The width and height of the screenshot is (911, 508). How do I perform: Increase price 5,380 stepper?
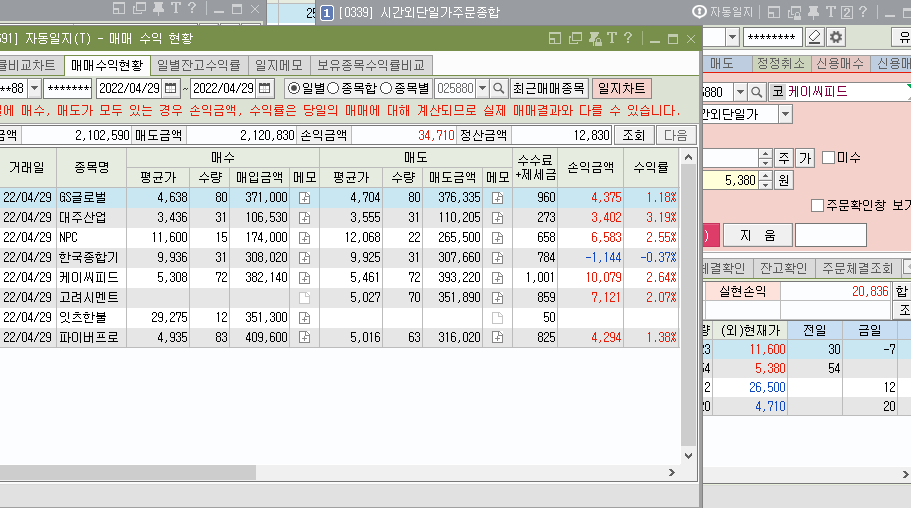pyautogui.click(x=766, y=176)
